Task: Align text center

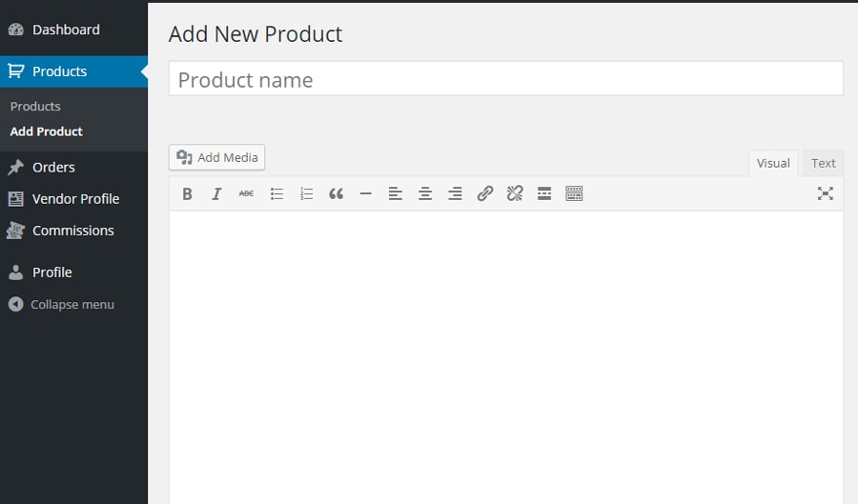Action: coord(425,193)
